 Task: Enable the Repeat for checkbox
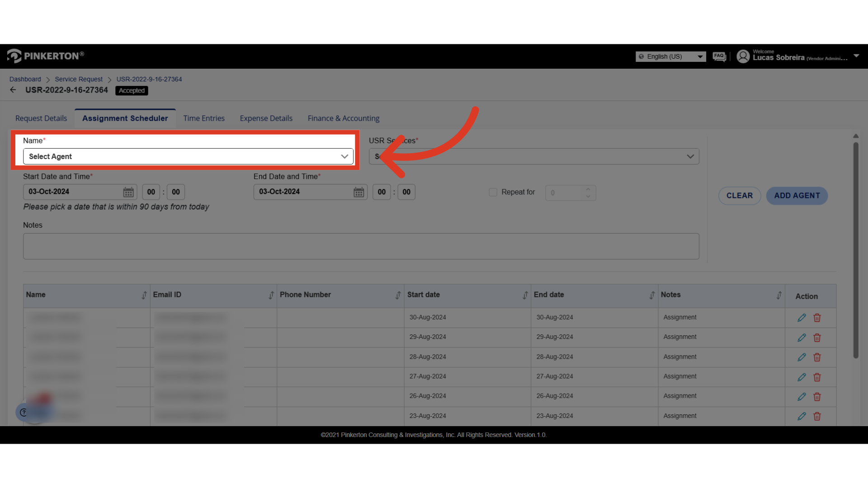(493, 192)
